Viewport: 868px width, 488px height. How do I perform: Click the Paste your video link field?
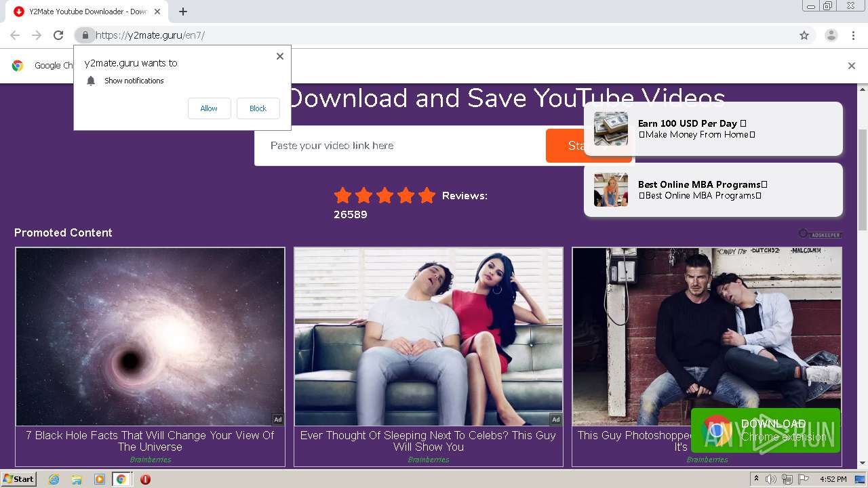(x=400, y=146)
